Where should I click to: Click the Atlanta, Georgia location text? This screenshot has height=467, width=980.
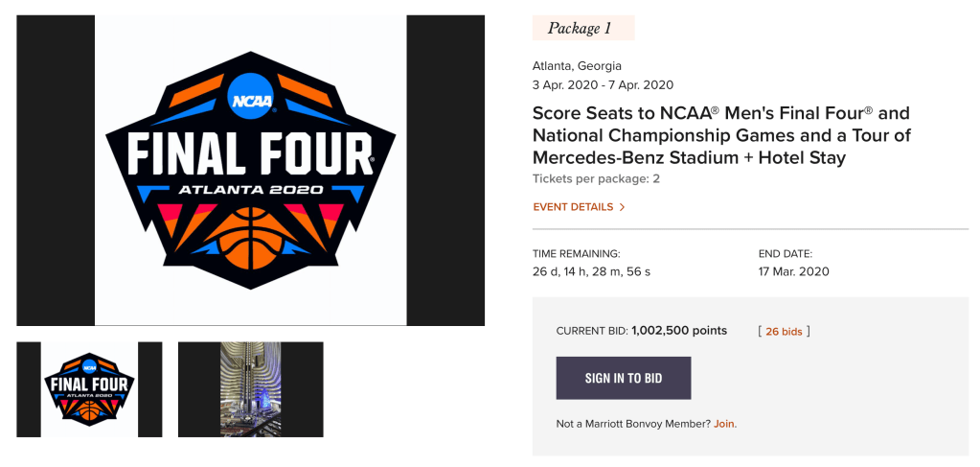pos(577,66)
